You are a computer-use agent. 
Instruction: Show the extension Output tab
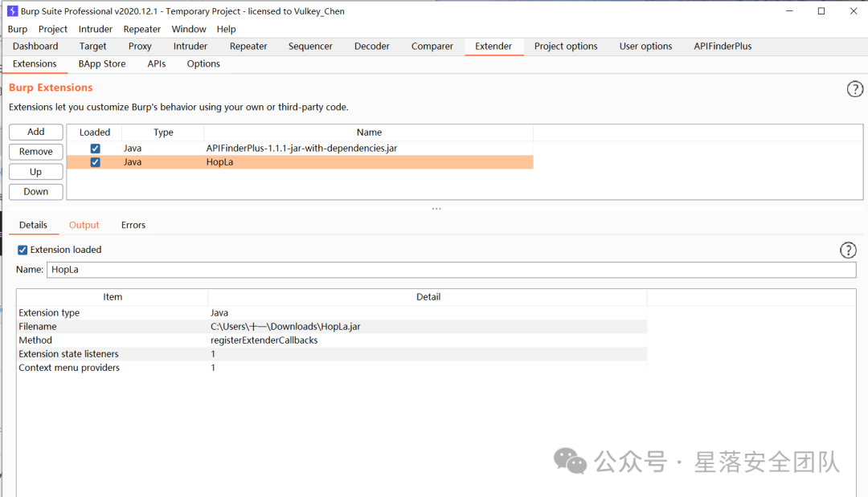point(84,225)
